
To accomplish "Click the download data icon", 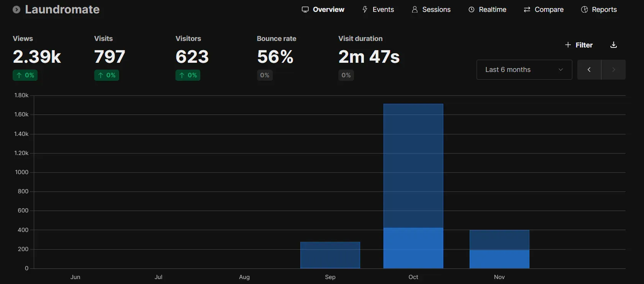I will 613,45.
